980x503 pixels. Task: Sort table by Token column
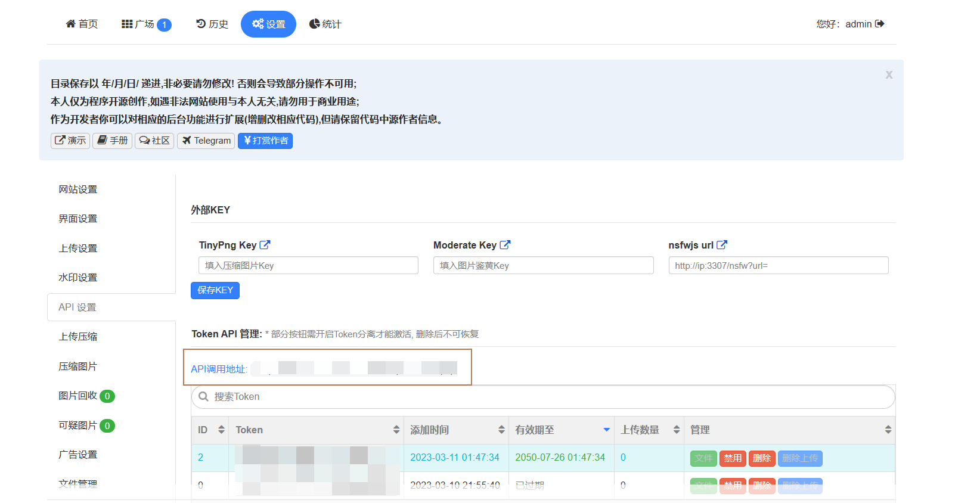pos(396,430)
